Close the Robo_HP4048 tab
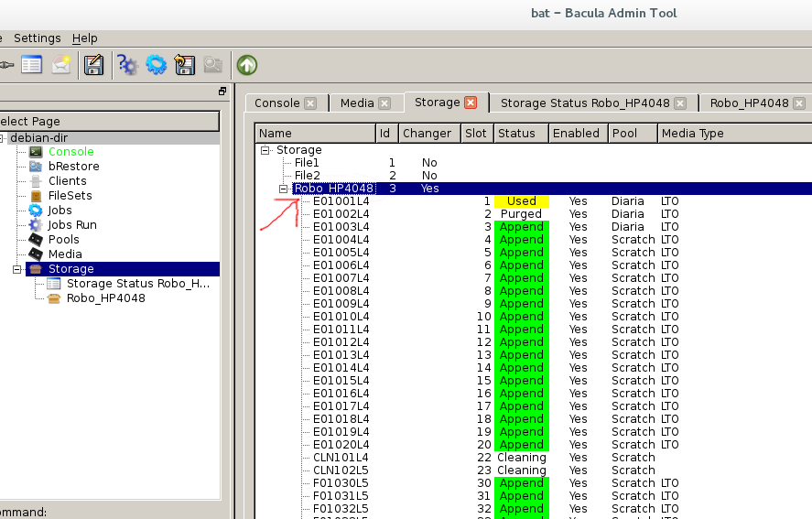Screen dimensions: 812x519 point(799,103)
